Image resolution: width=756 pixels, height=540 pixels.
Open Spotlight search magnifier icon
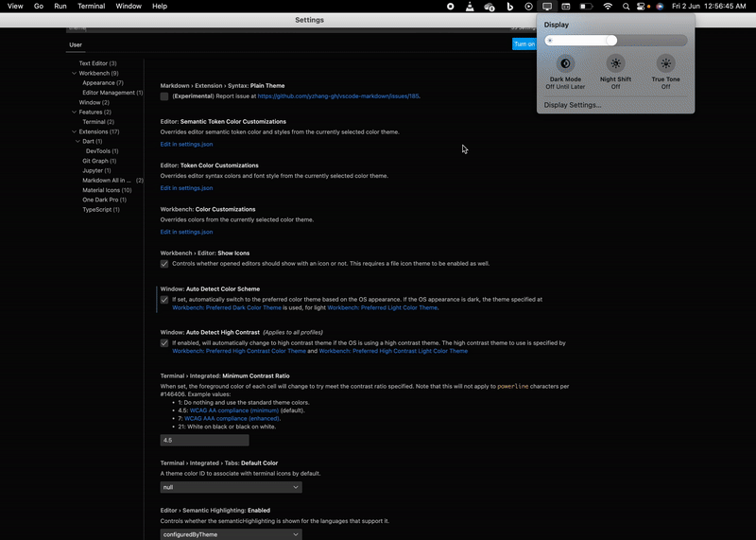(626, 7)
